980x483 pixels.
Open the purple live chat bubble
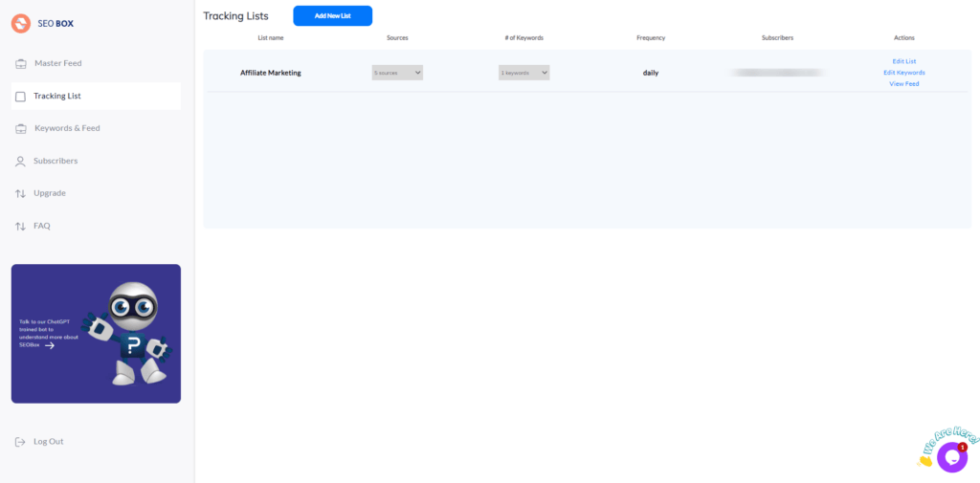(951, 457)
